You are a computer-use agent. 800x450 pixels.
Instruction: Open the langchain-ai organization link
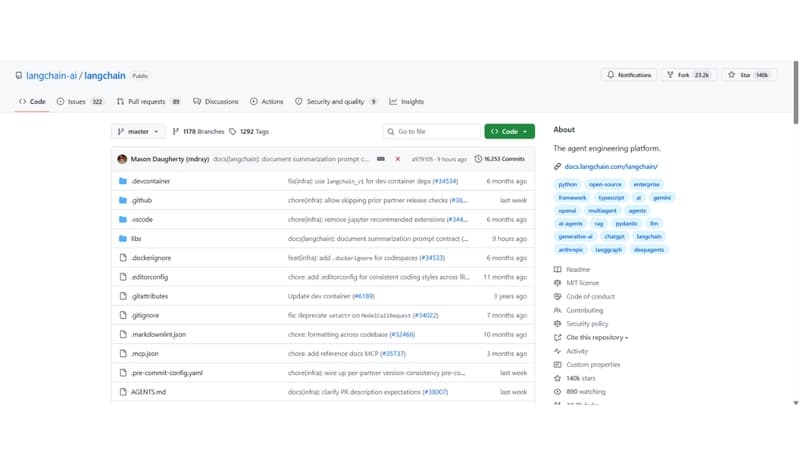[52, 76]
